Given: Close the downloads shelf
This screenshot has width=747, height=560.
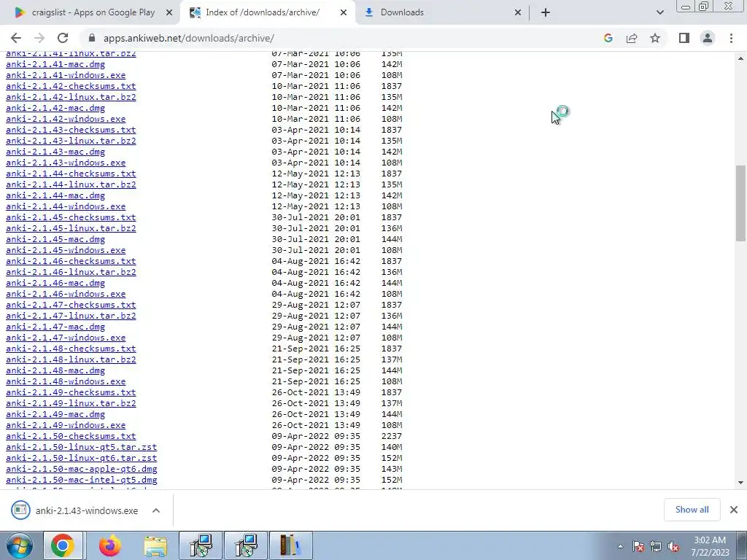Looking at the screenshot, I should tap(734, 510).
